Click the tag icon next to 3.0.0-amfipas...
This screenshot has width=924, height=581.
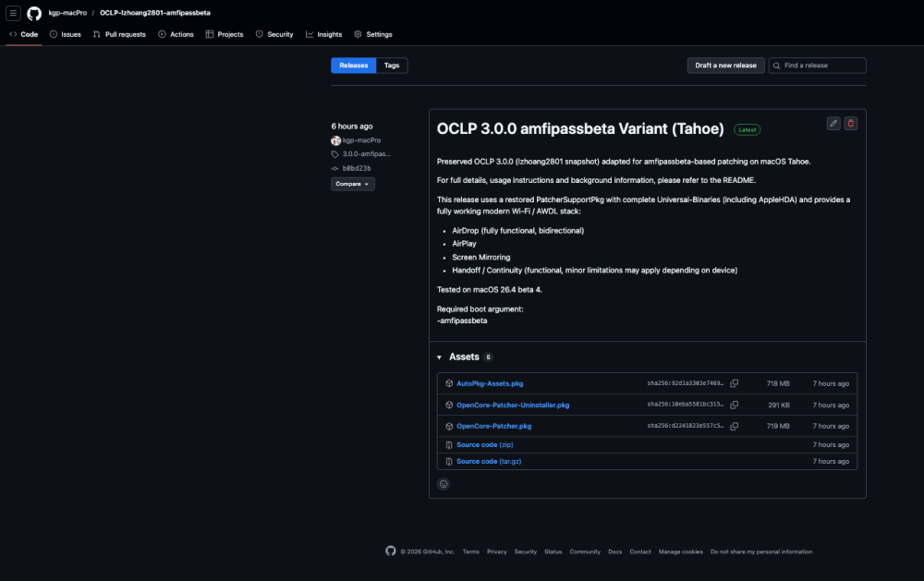[x=334, y=154]
